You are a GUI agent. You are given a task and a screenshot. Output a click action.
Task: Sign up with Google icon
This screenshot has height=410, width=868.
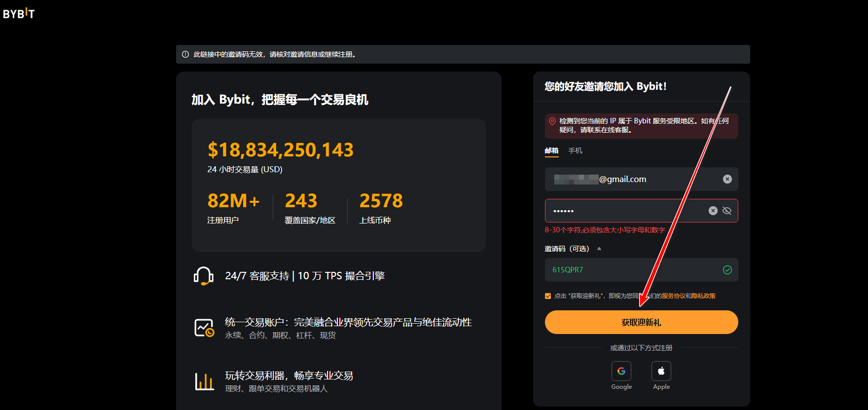coord(621,371)
